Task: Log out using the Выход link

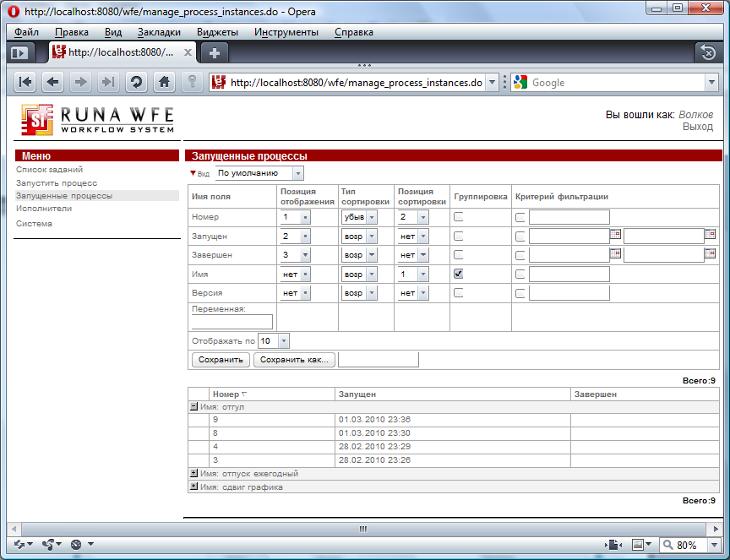Action: pos(697,127)
